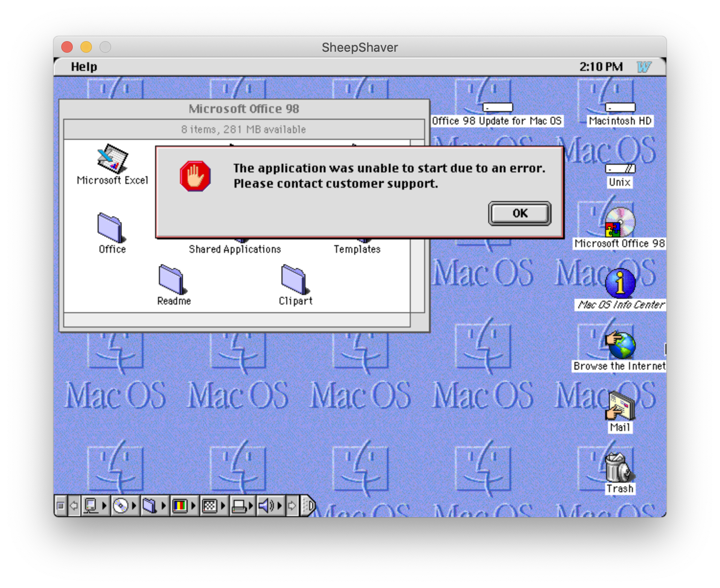The width and height of the screenshot is (720, 588).
Task: Collapse the control strip using its end tab
Action: [308, 506]
